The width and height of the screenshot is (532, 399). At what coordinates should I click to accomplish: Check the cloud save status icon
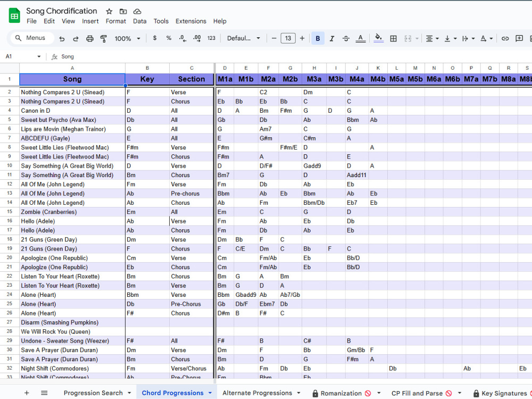[x=137, y=11]
